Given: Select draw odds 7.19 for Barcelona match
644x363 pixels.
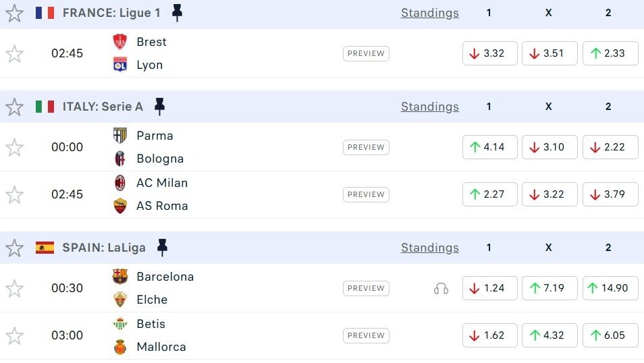Looking at the screenshot, I should pos(549,288).
